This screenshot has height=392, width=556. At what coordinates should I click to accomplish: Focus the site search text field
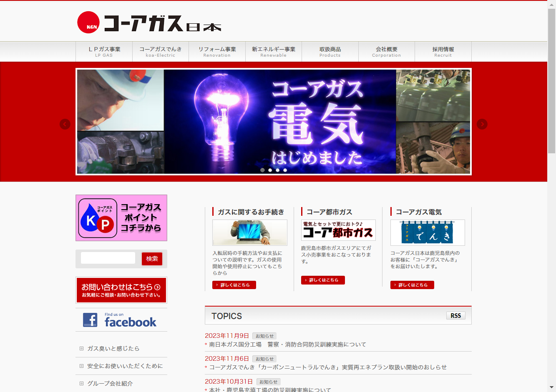(x=108, y=258)
